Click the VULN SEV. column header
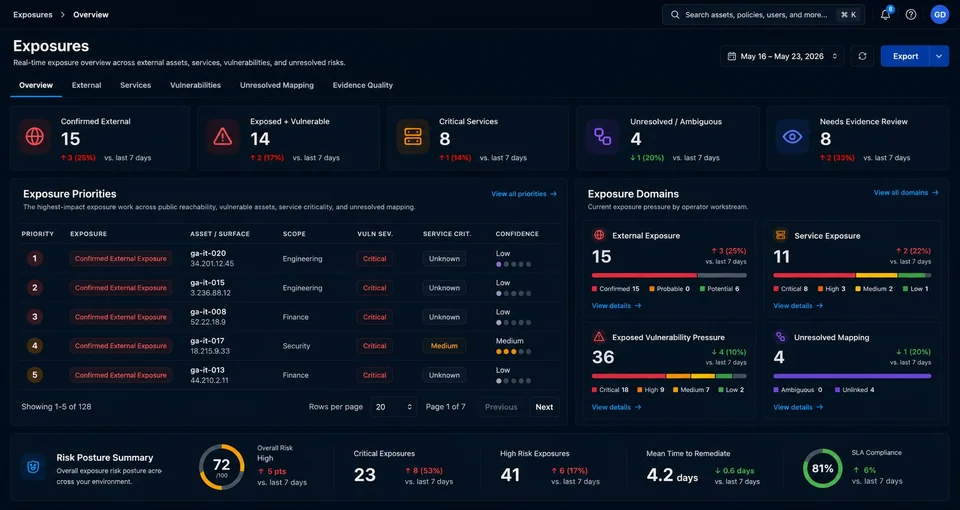The width and height of the screenshot is (960, 510). coord(375,234)
